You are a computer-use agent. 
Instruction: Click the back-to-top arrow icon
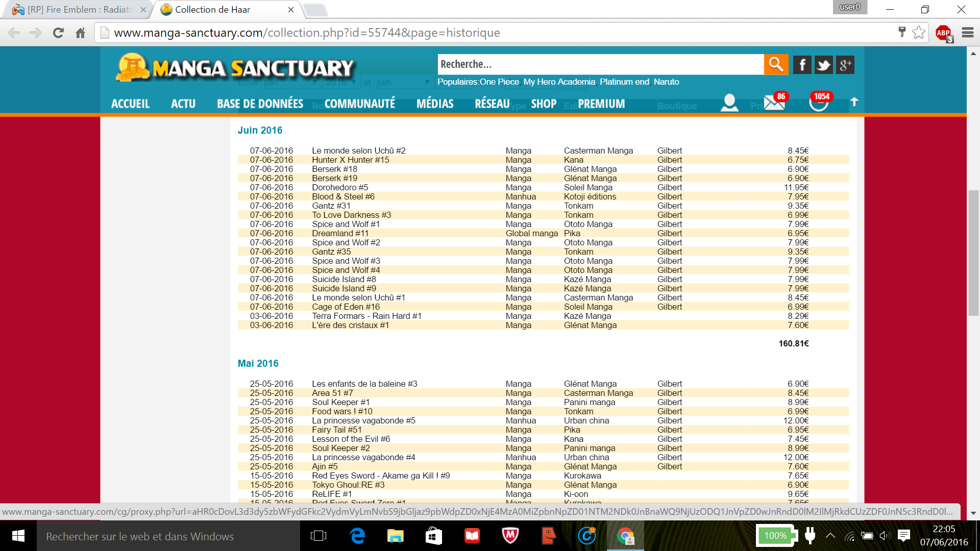click(x=854, y=102)
